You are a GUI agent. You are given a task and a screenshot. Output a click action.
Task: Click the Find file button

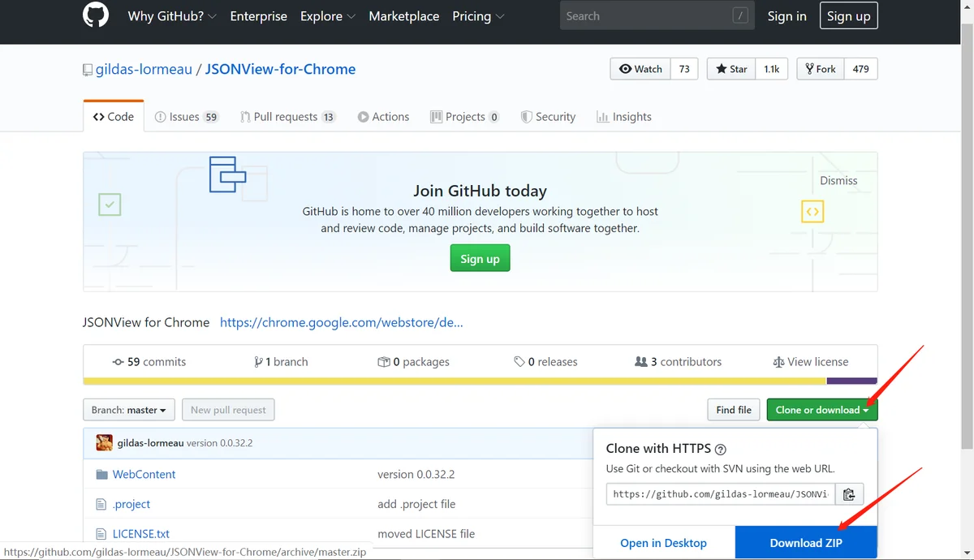734,410
